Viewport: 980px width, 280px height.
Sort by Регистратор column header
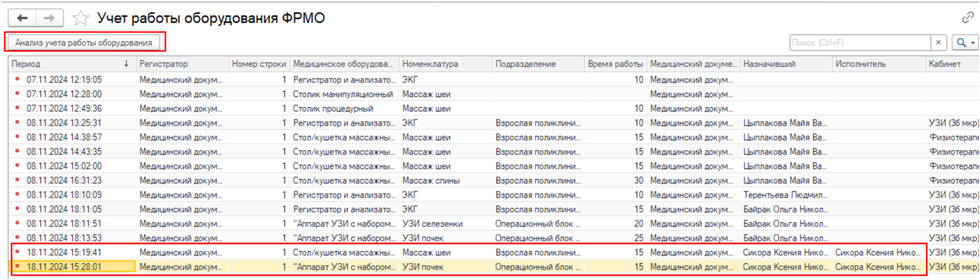[163, 64]
